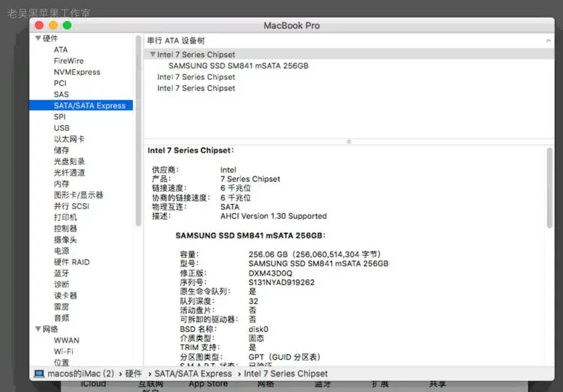Click macos的iMac (2) in path bar

81,374
